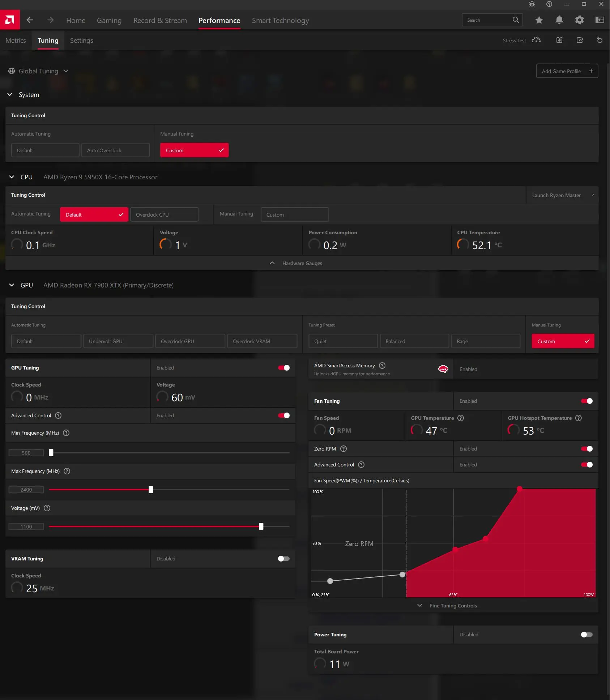The image size is (610, 700).
Task: Enable the VRAM Tuning toggle
Action: pos(284,559)
